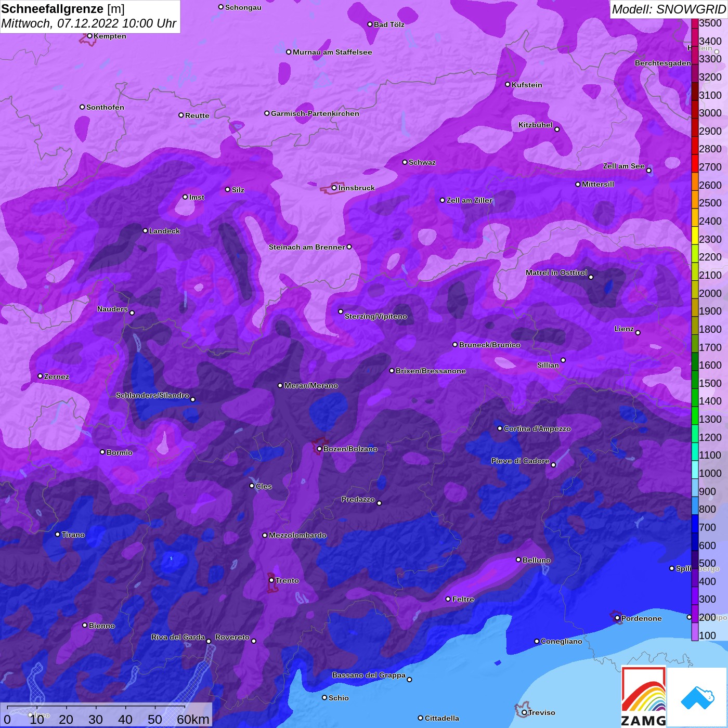Click the 'Mittersill' label

click(598, 184)
